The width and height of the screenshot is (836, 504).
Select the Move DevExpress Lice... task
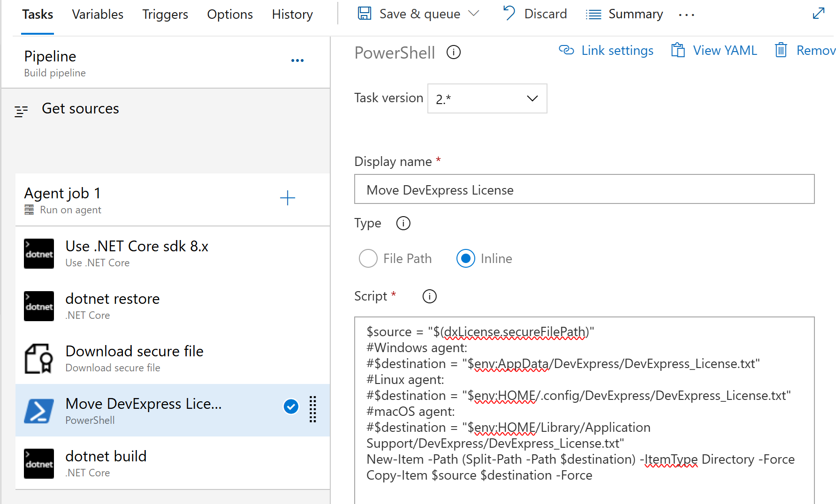173,411
